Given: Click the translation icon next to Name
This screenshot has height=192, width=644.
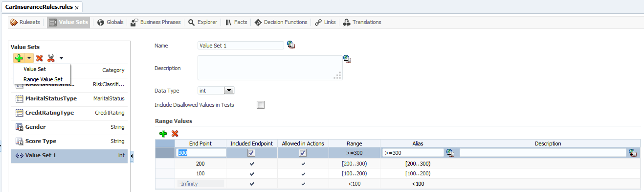Looking at the screenshot, I should [291, 45].
